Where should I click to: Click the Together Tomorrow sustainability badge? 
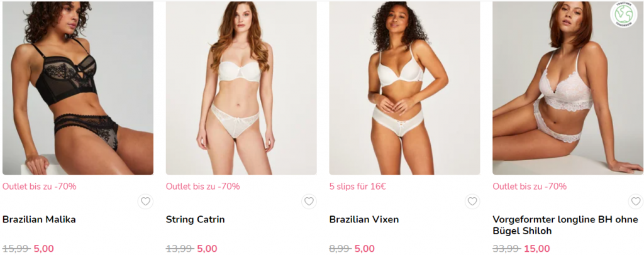click(623, 14)
